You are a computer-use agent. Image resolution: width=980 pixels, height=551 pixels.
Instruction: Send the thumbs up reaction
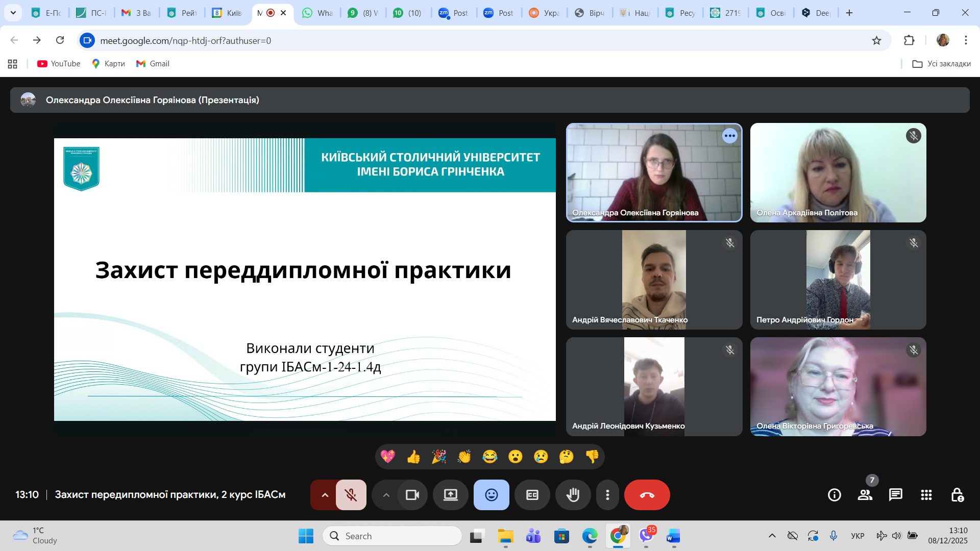413,457
